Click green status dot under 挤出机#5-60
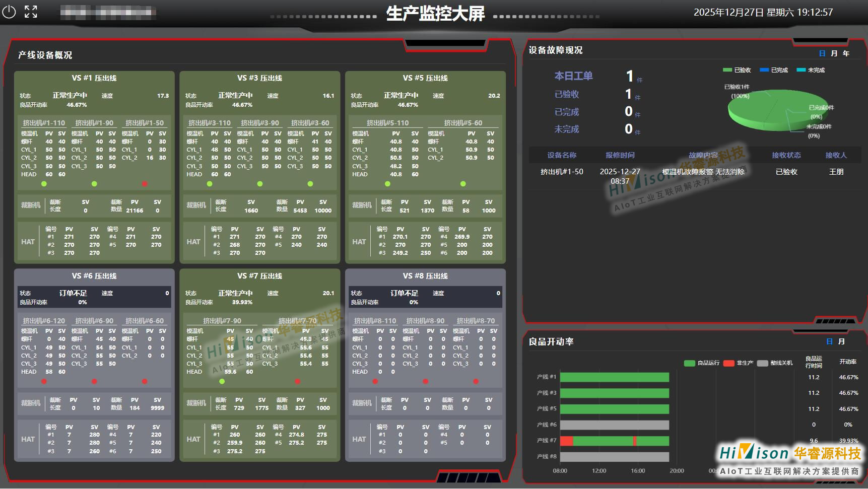This screenshot has width=868, height=489. pyautogui.click(x=463, y=184)
